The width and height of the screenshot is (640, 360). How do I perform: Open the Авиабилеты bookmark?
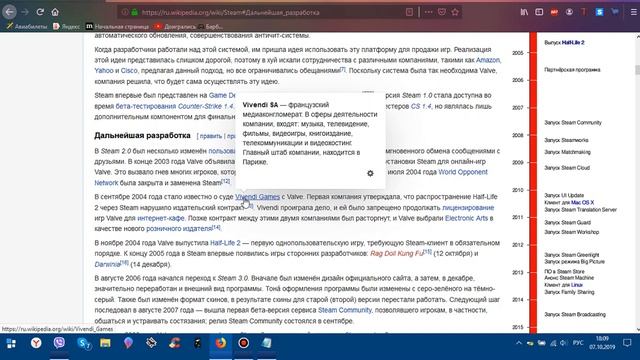tap(27, 27)
